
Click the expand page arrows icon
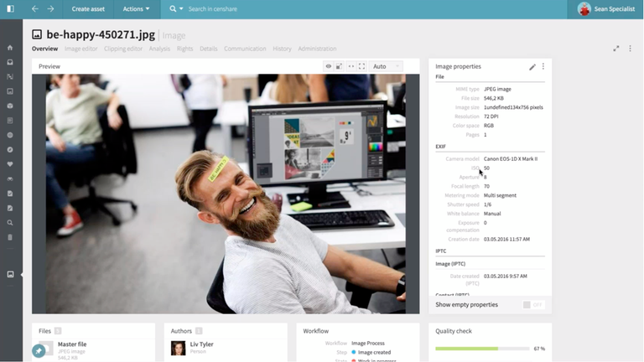coord(616,49)
